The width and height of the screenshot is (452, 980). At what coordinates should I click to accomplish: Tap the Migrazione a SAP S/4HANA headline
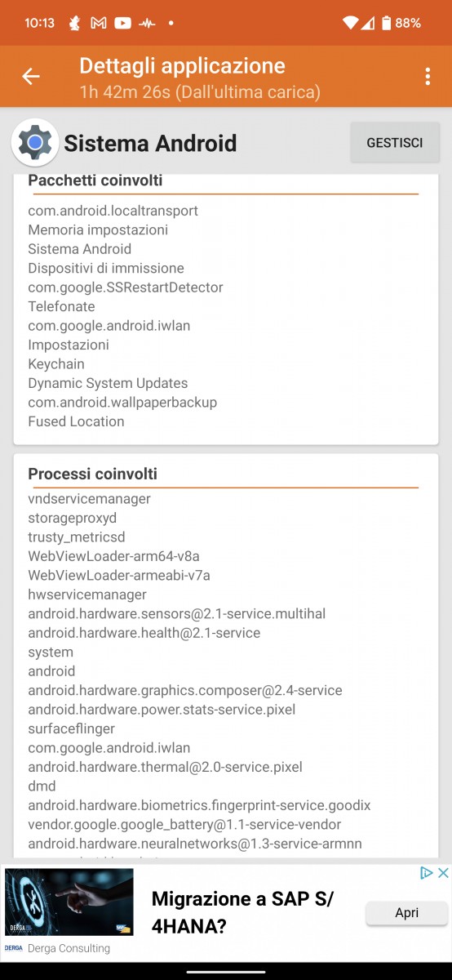[x=243, y=913]
